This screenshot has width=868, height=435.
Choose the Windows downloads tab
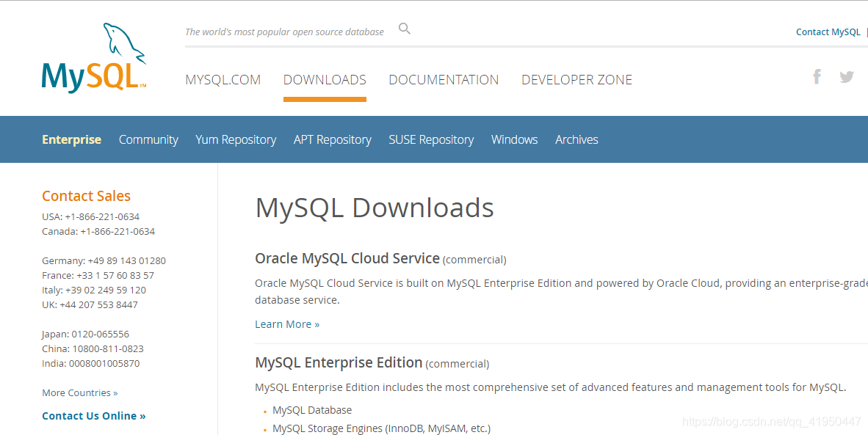tap(514, 139)
